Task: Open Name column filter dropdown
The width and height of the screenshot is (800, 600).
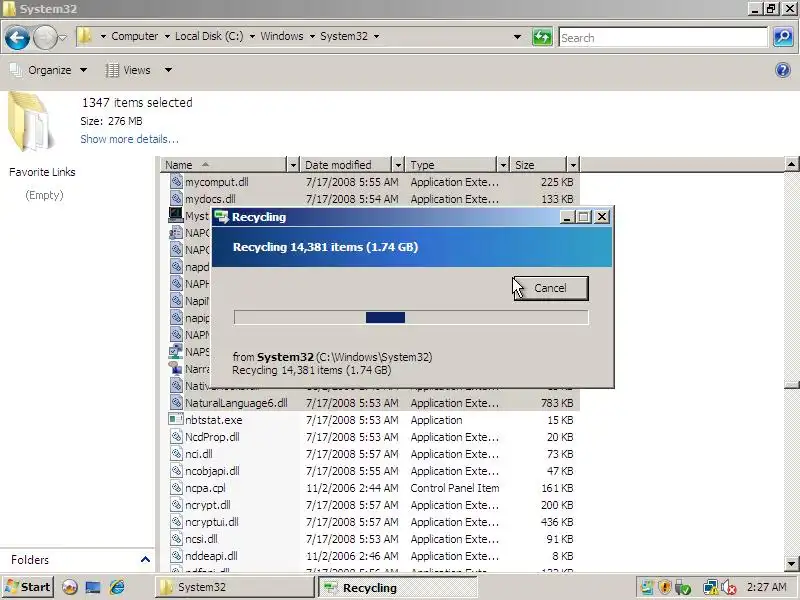Action: tap(293, 165)
